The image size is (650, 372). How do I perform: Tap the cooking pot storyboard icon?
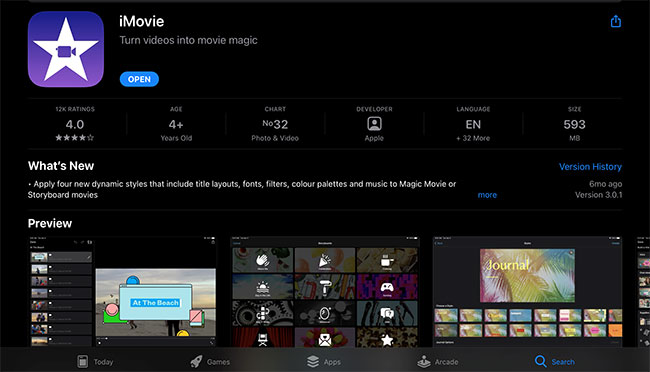(386, 260)
